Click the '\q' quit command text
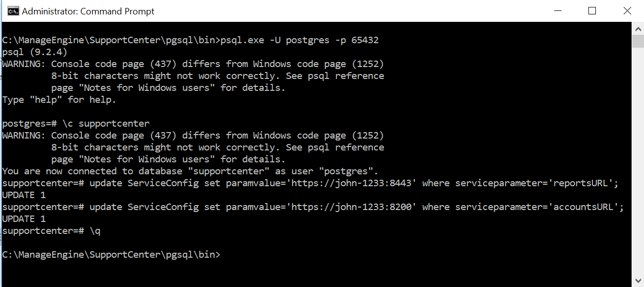The image size is (644, 287). 95,231
